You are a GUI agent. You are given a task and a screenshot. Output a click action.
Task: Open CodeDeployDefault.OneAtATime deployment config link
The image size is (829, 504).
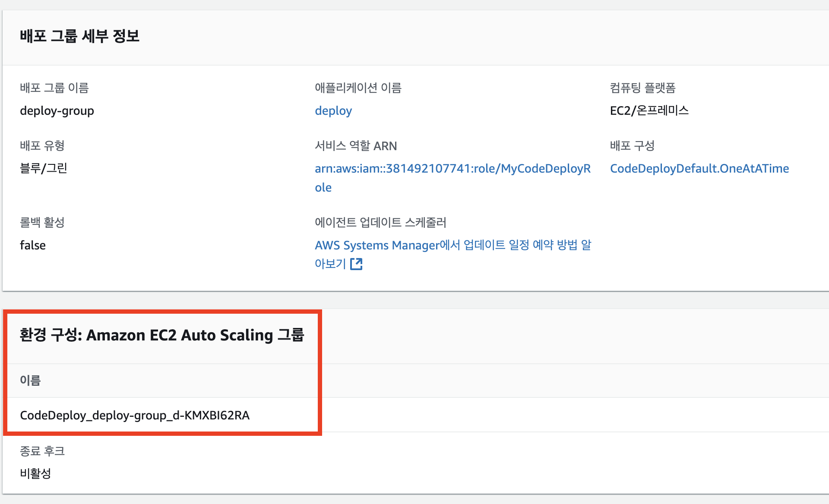699,169
